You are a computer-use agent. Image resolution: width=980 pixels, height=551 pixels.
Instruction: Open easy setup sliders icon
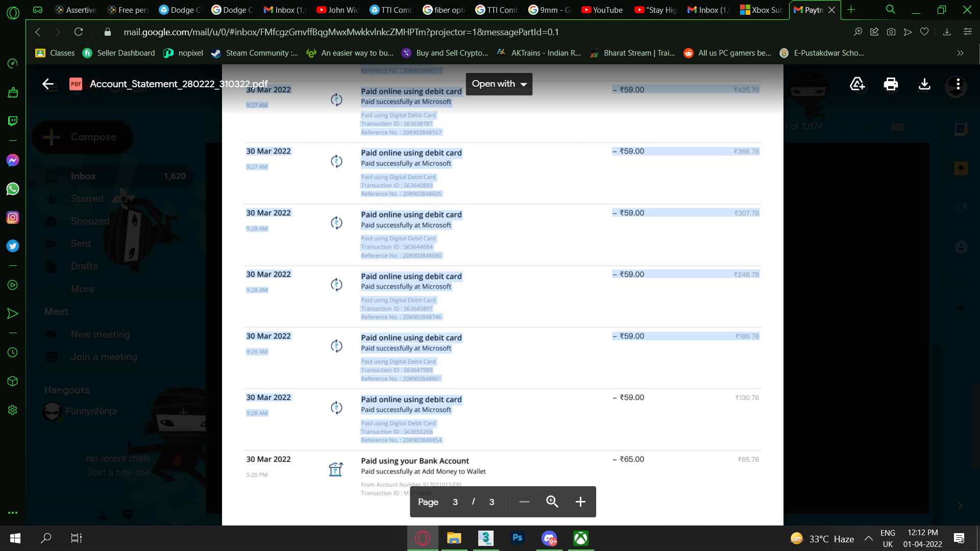click(x=967, y=32)
